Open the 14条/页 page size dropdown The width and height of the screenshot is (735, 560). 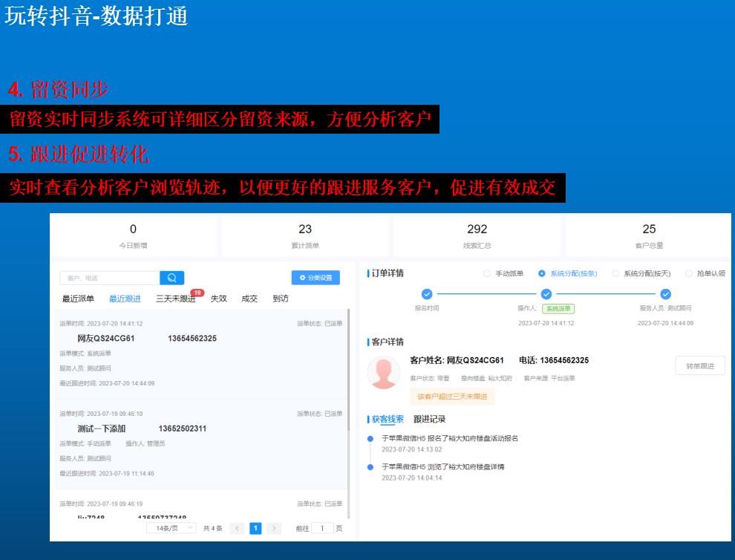point(171,528)
